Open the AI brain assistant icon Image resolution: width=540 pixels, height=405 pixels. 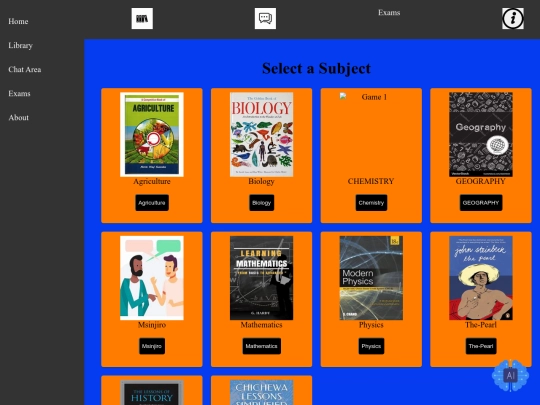[510, 375]
